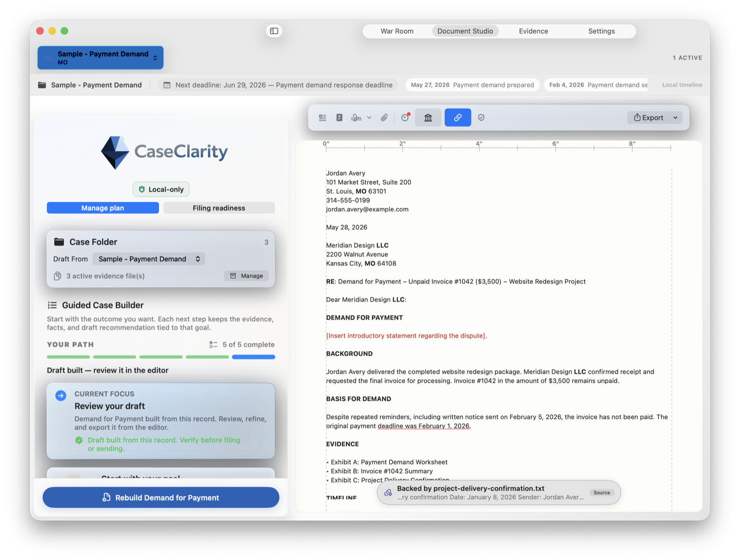Click the RE: Demand for Payment subject line
This screenshot has width=740, height=560.
[456, 282]
